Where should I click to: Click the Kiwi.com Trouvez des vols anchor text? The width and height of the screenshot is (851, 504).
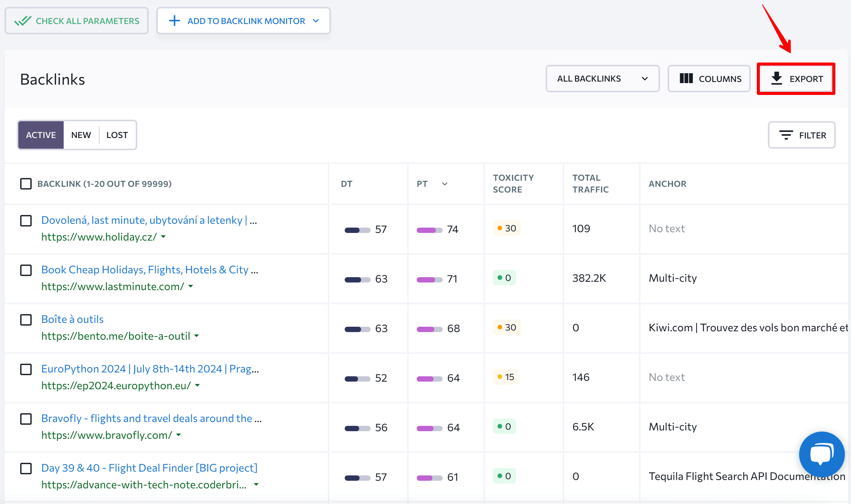pyautogui.click(x=748, y=327)
